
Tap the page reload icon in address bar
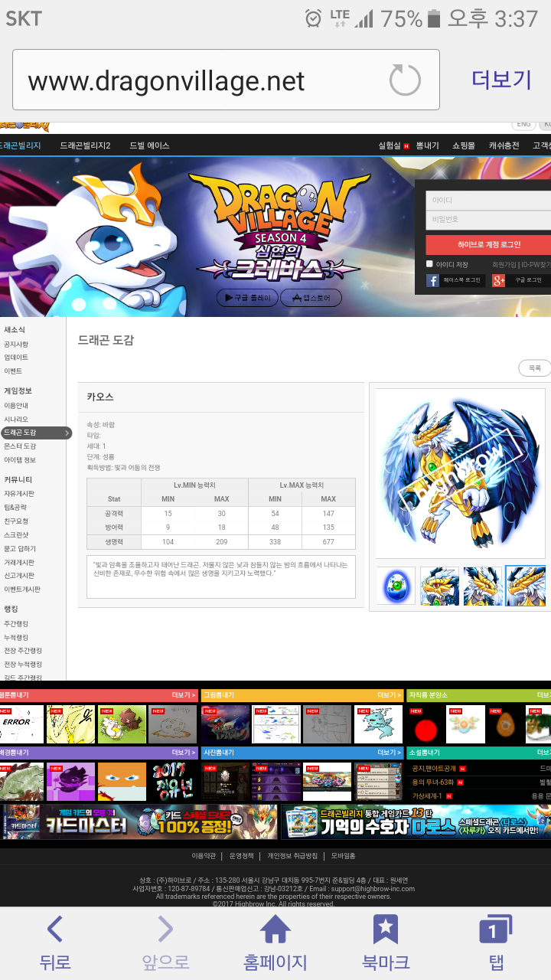point(405,80)
